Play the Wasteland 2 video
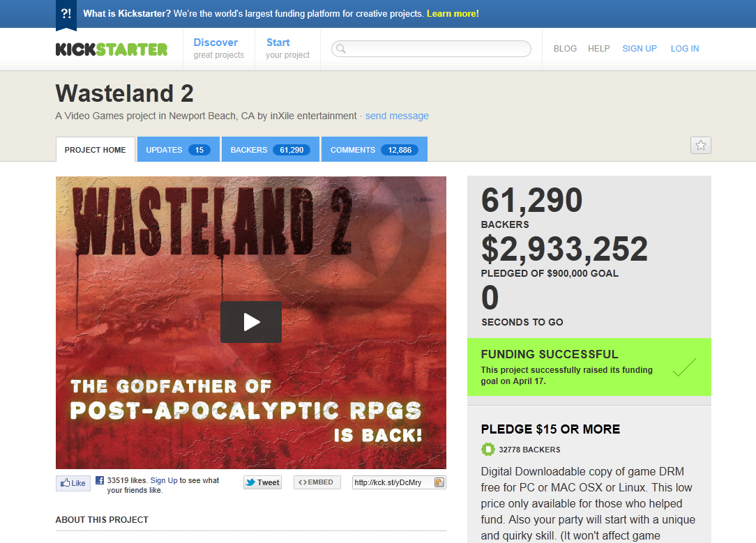Image resolution: width=756 pixels, height=543 pixels. tap(250, 322)
